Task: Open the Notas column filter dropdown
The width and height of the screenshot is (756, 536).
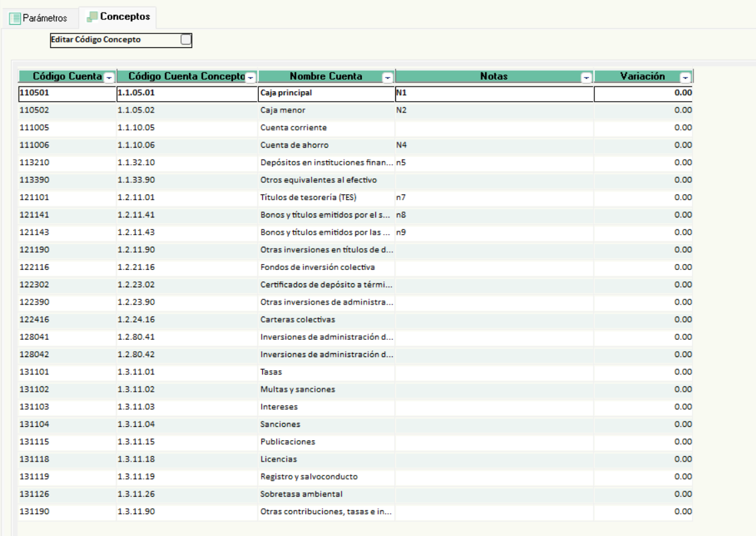Action: click(587, 77)
